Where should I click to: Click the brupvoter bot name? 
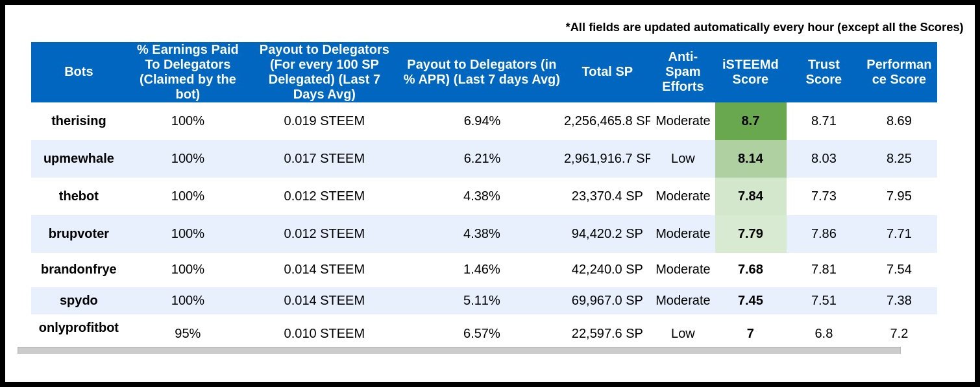79,233
